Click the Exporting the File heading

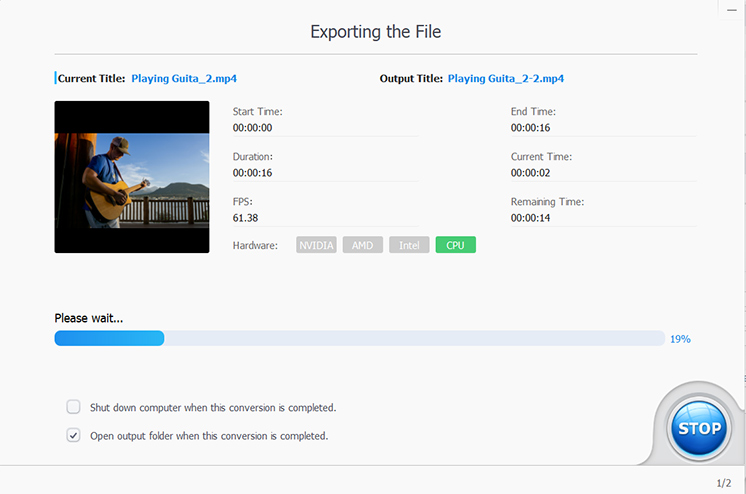375,32
